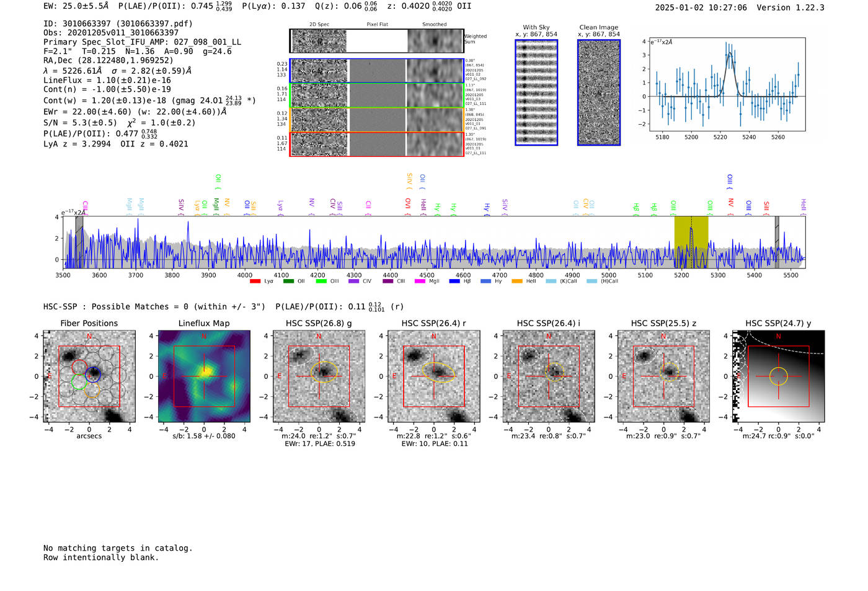This screenshot has height=591, width=868.
Task: Open the HSC SSP(24.7) y cutout
Action: tap(779, 376)
